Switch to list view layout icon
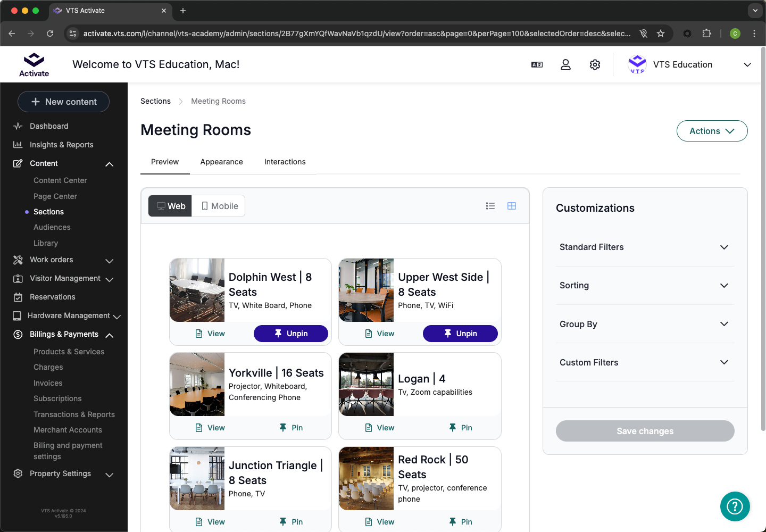Screen dimensions: 766x532 pyautogui.click(x=490, y=206)
